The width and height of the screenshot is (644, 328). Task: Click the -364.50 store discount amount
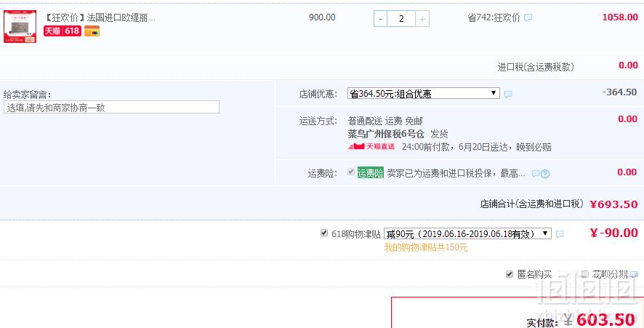point(620,92)
